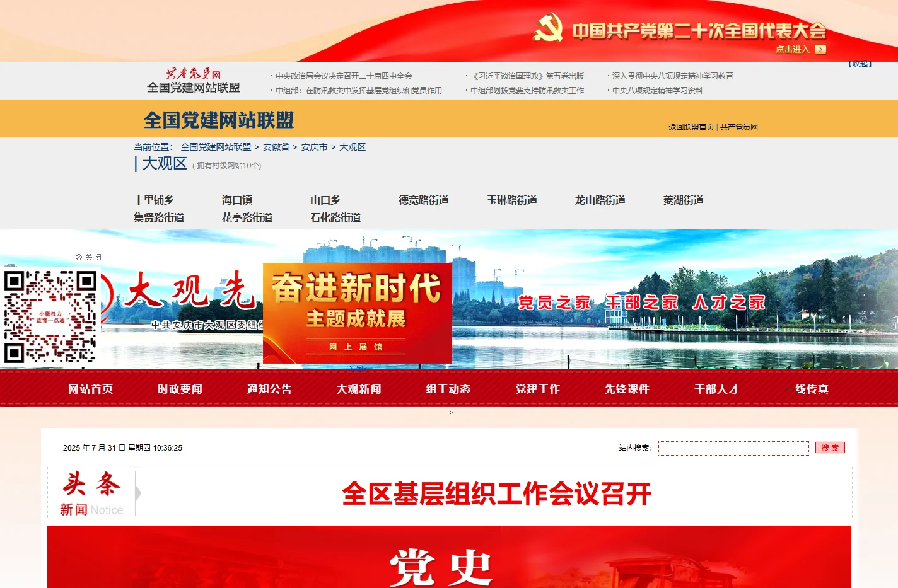The width and height of the screenshot is (898, 588).
Task: Click the 大观区 section heading
Action: (x=164, y=163)
